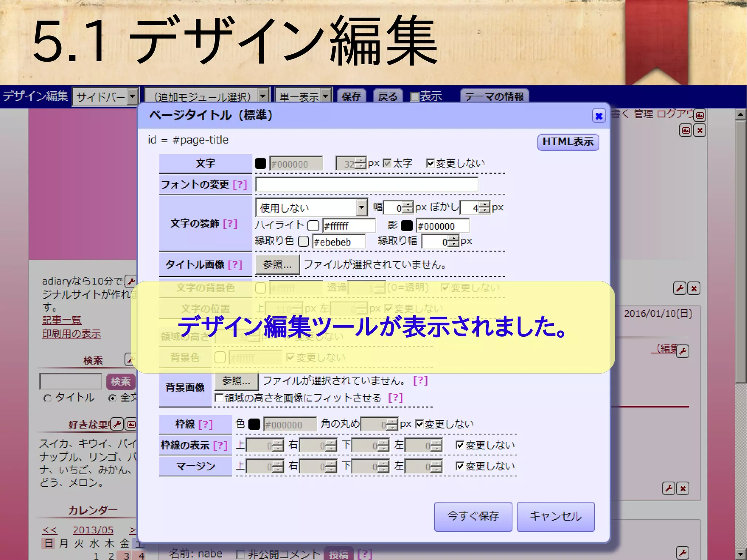Open help [?] for 文字の装飾
This screenshot has width=747, height=560.
pyautogui.click(x=230, y=224)
